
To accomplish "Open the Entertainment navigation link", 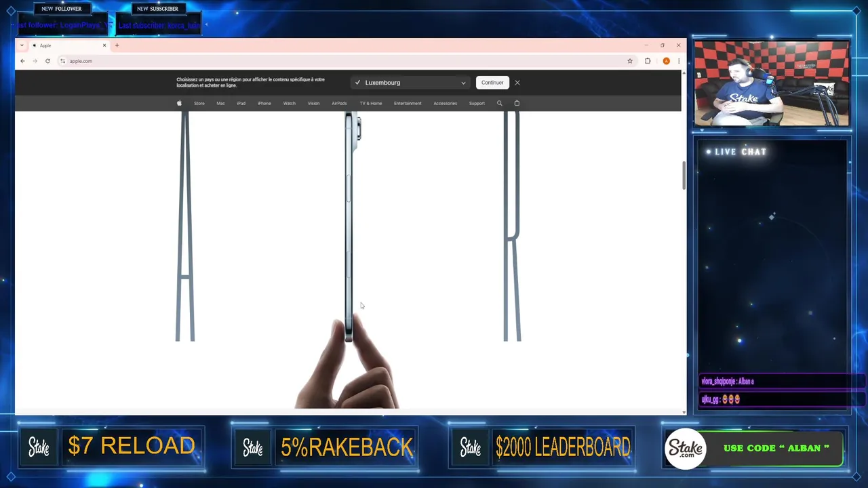I will [408, 104].
